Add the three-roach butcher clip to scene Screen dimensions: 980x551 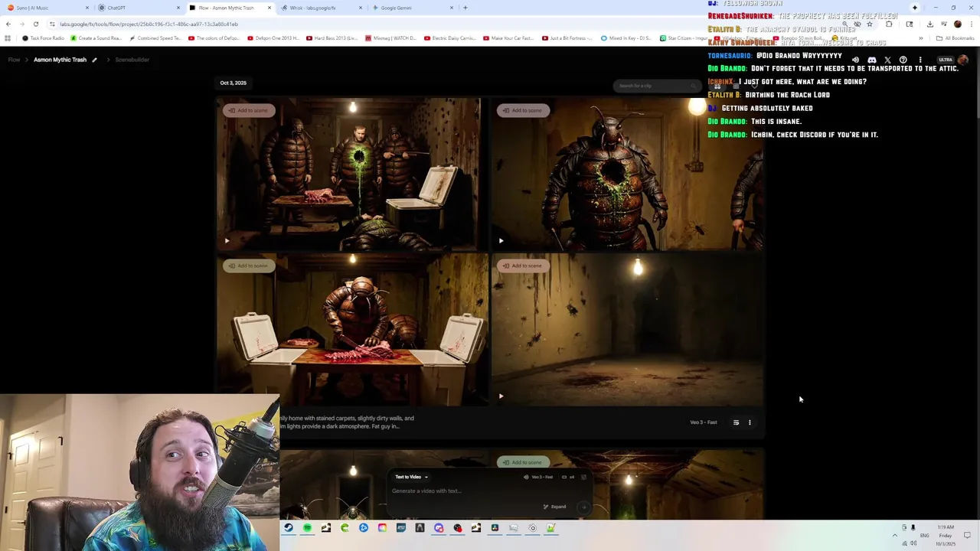(249, 110)
